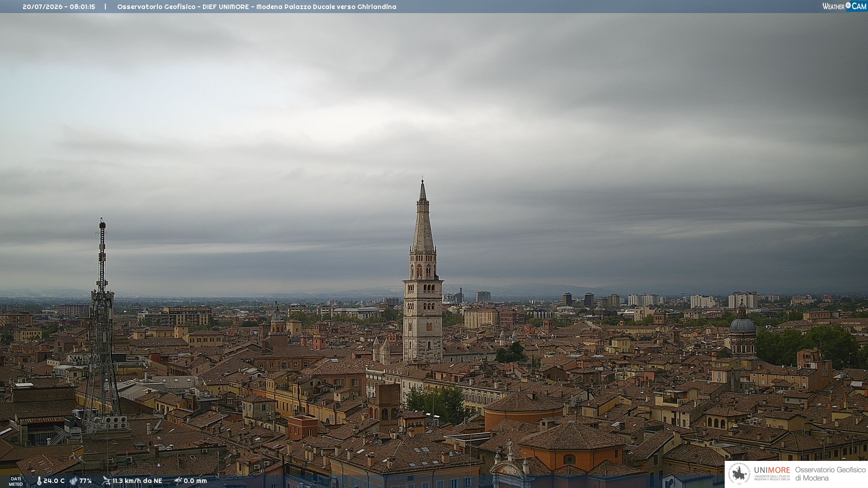Click the date and time stamp 20/07/2026
Screen dimensions: 868x488
pos(59,7)
